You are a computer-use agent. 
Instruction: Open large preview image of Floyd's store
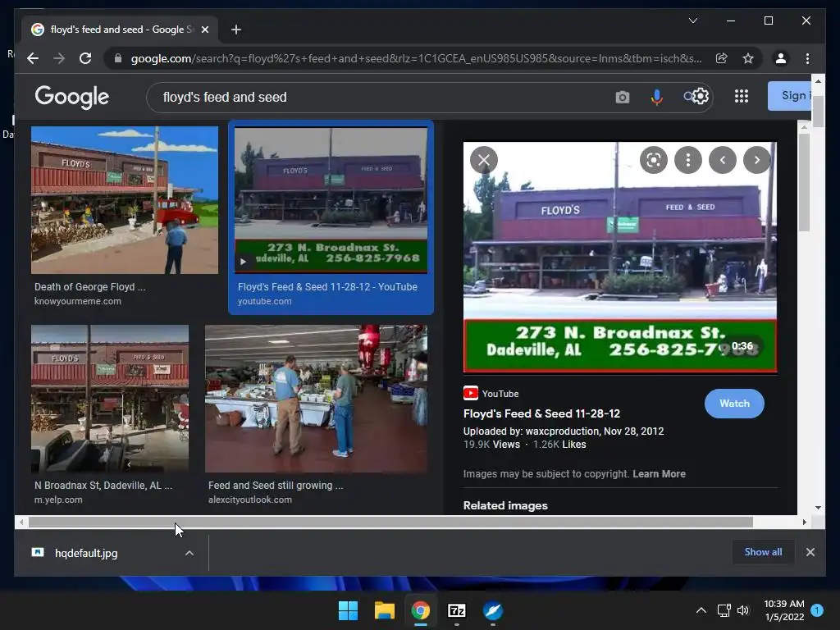[620, 257]
